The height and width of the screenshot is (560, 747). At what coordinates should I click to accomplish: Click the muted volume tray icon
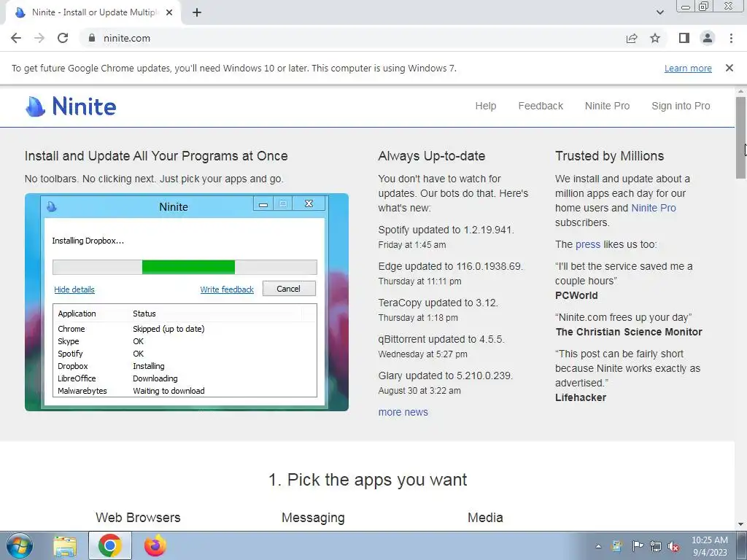pyautogui.click(x=673, y=546)
